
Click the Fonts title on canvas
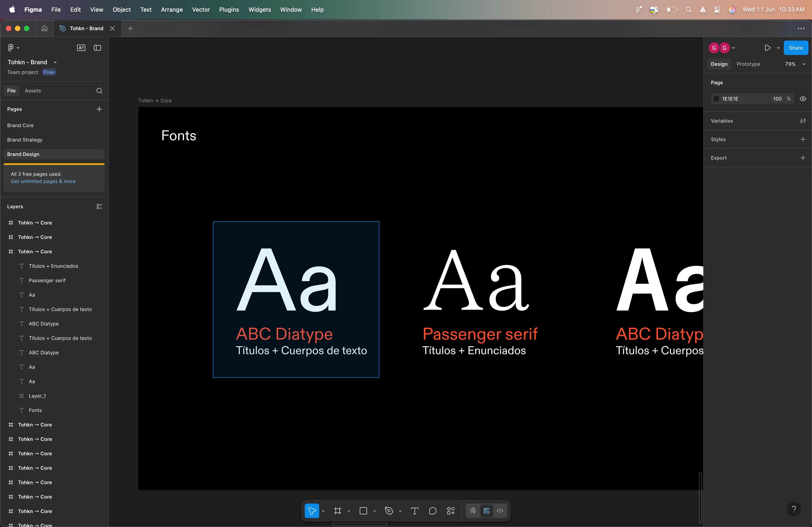[179, 136]
